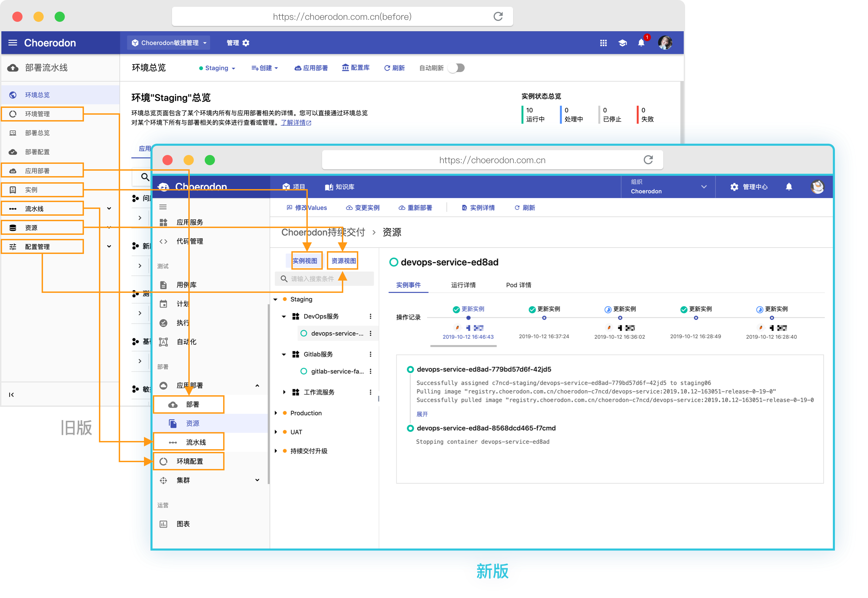Open more options for 工作流服务

click(x=371, y=392)
